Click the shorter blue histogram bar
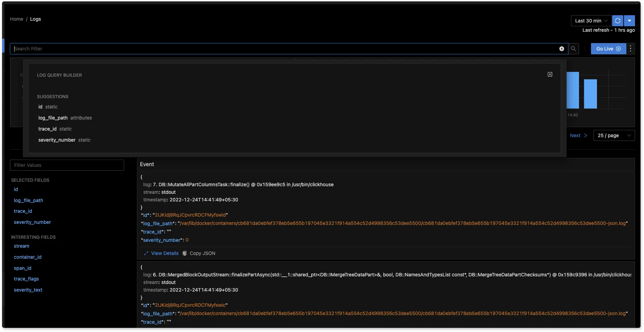This screenshot has height=332, width=644. coord(590,94)
